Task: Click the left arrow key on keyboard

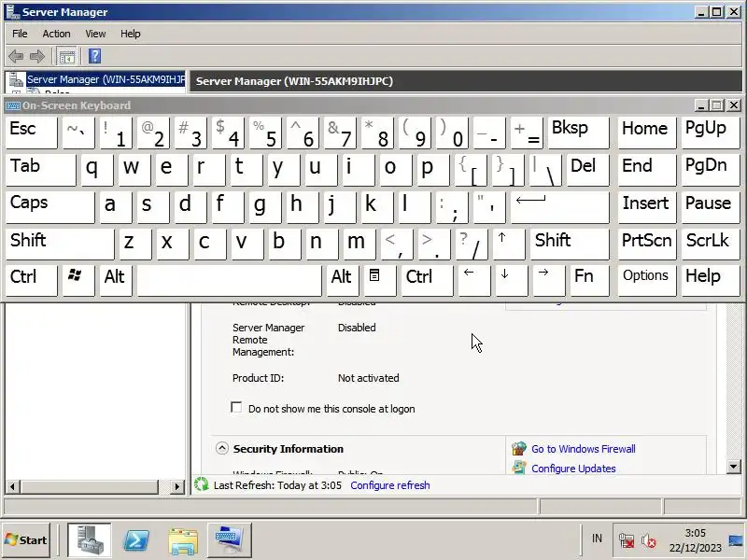Action: (x=474, y=281)
